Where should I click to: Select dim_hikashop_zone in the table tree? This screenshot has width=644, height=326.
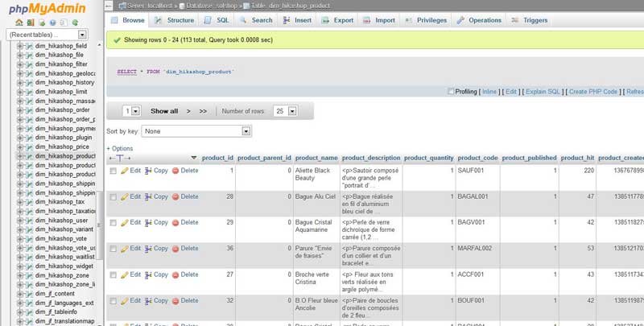tap(64, 275)
